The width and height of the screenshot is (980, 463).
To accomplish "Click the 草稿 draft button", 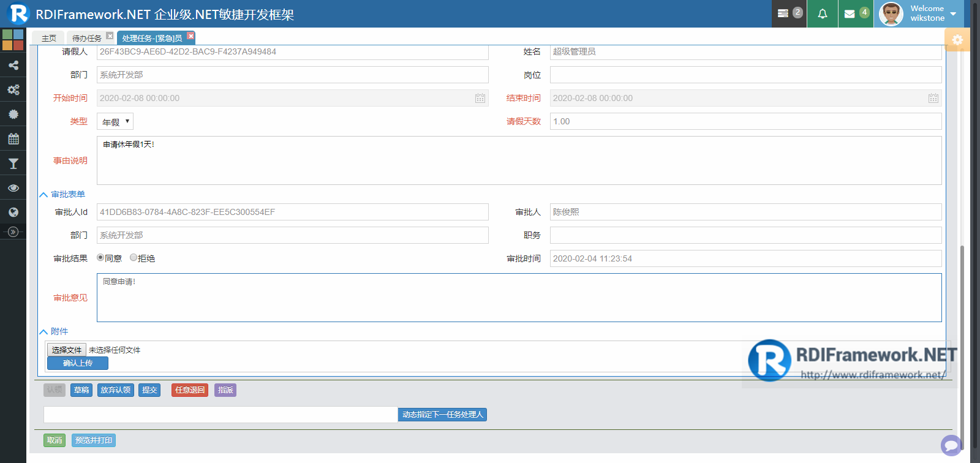I will [81, 390].
